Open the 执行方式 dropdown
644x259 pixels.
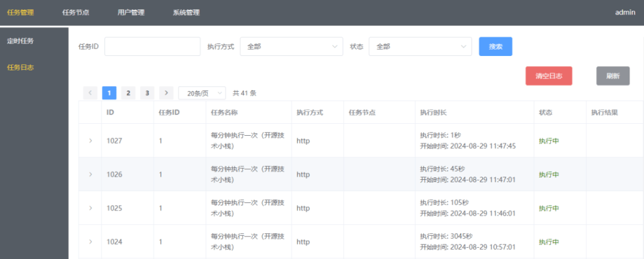click(292, 47)
